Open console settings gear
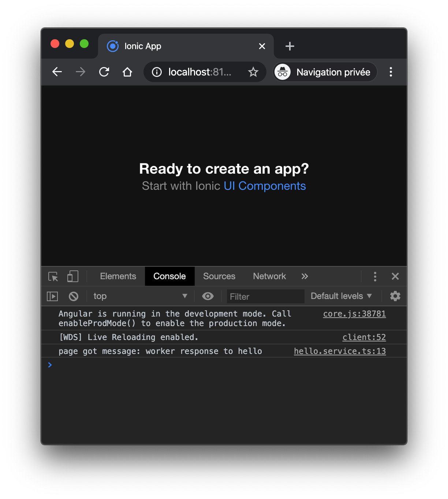448x499 pixels. [395, 296]
